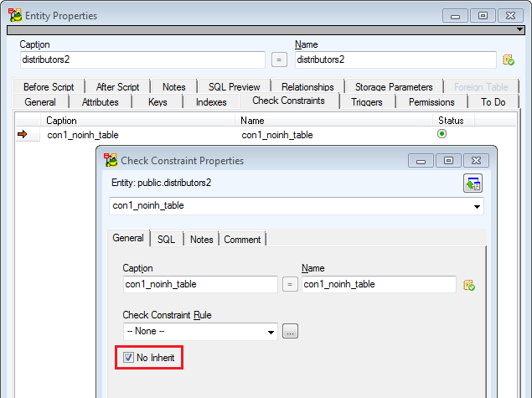This screenshot has width=532, height=398.
Task: Click naming convention icon beside entity Name field
Action: (509, 60)
